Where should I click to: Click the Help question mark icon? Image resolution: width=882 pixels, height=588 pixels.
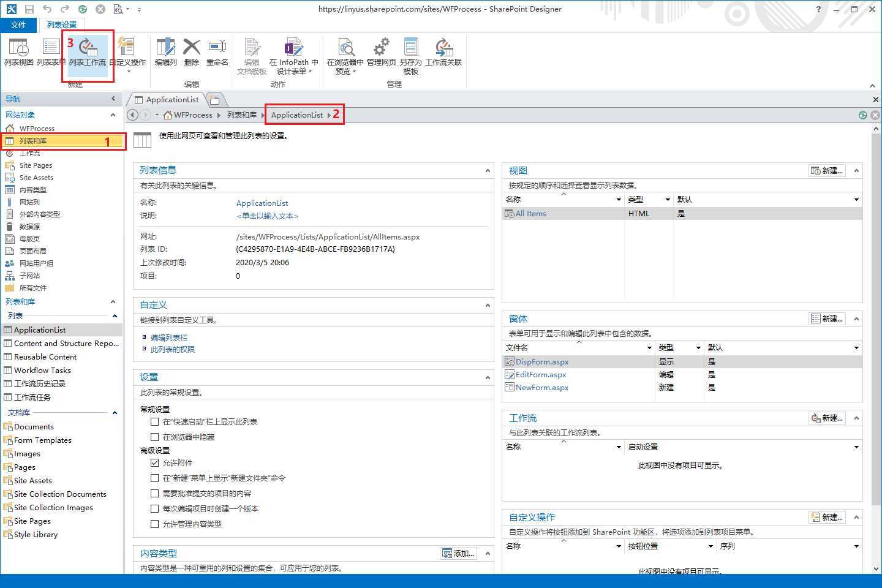pos(819,9)
